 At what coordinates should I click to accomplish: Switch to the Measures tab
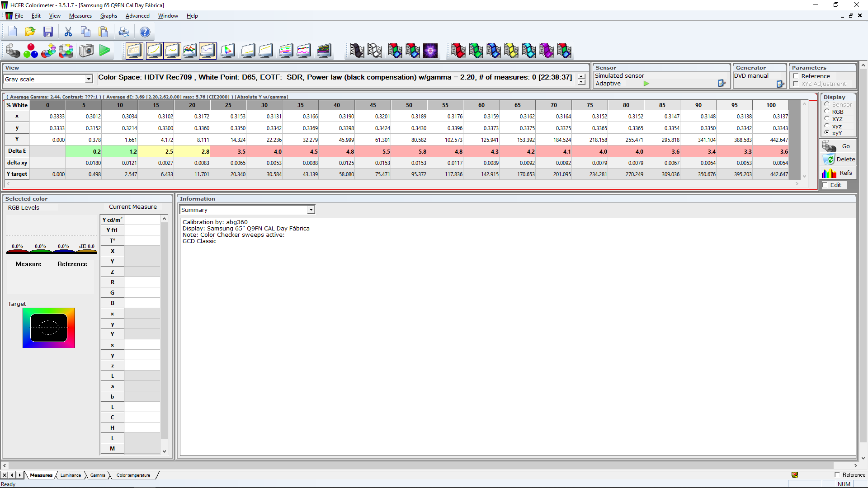click(41, 475)
